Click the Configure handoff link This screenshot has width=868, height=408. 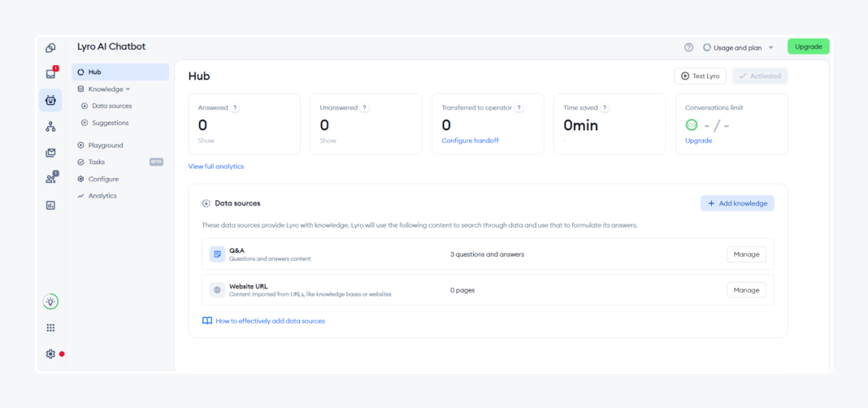tap(470, 140)
